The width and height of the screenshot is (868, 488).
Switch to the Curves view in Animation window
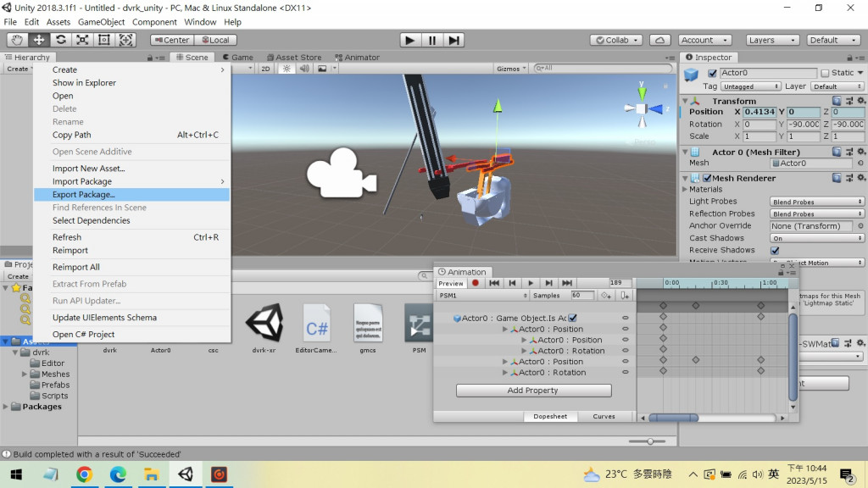pos(604,416)
